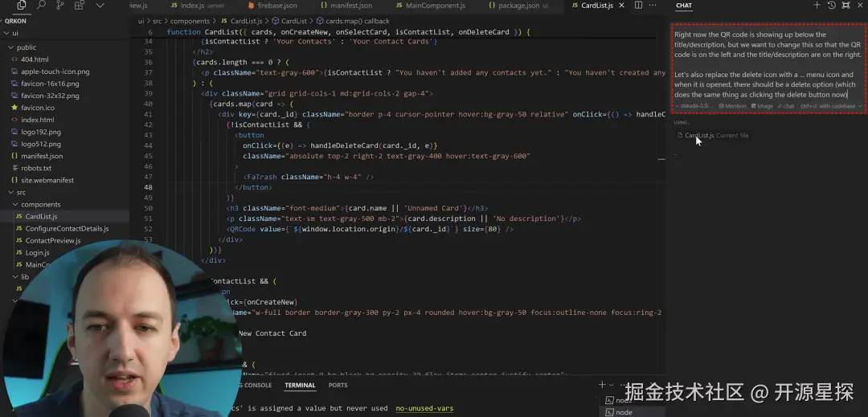Open the codebase options chevron
This screenshot has height=417, width=868.
tap(860, 106)
